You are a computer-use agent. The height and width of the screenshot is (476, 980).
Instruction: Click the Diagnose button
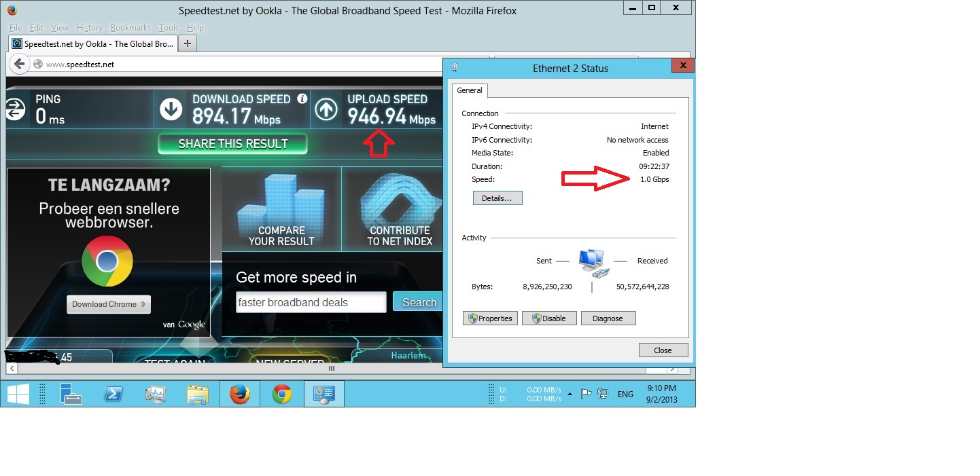pos(608,318)
